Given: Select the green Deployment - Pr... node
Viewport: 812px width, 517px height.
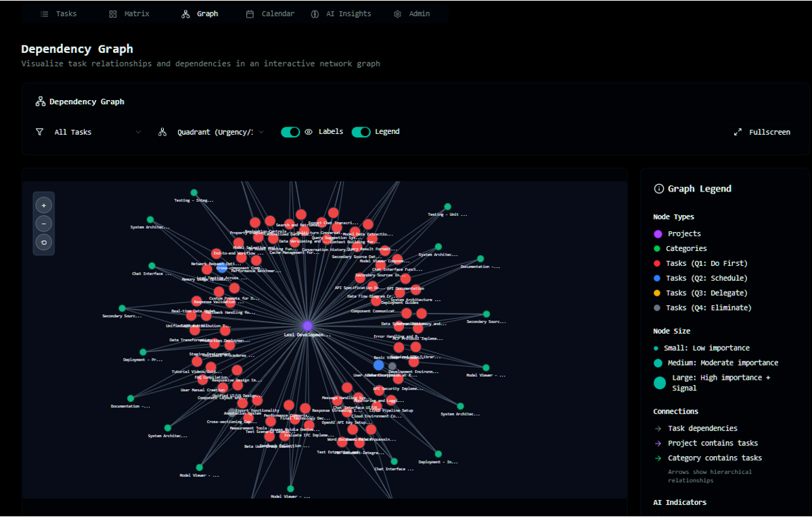Looking at the screenshot, I should click(x=143, y=352).
